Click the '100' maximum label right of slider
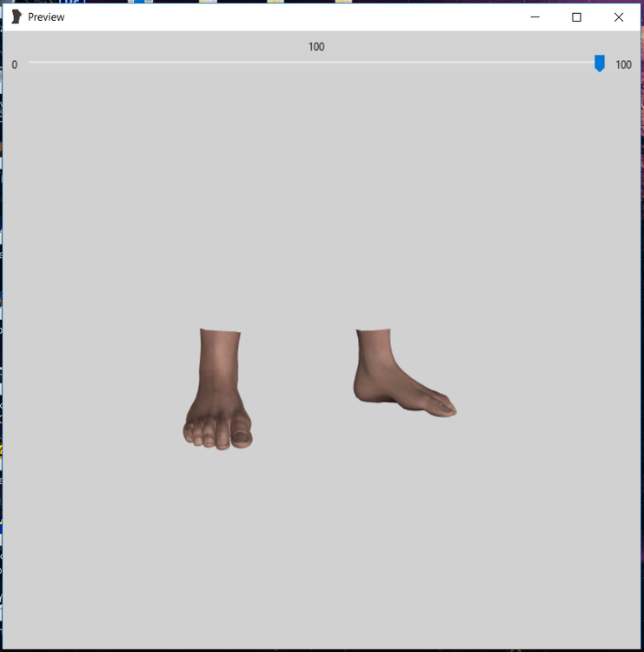 point(623,65)
